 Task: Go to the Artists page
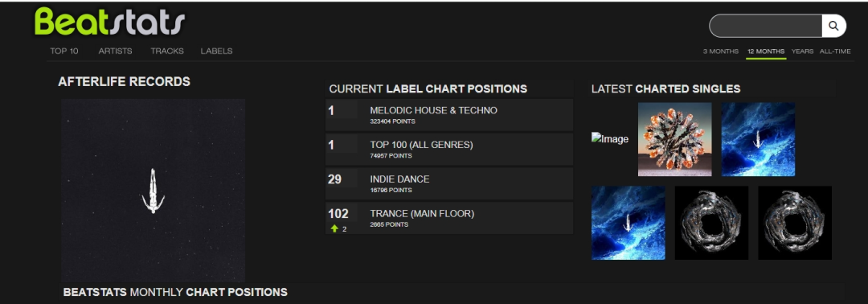(115, 51)
